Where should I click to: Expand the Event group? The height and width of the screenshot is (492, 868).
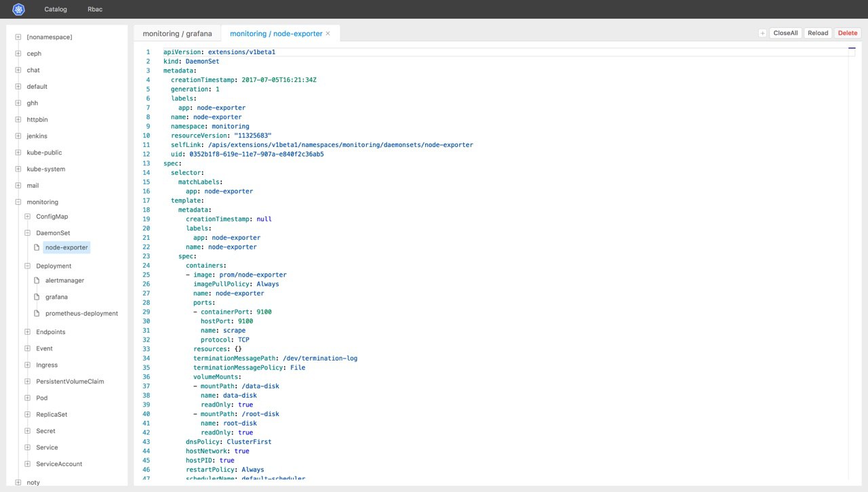(28, 348)
